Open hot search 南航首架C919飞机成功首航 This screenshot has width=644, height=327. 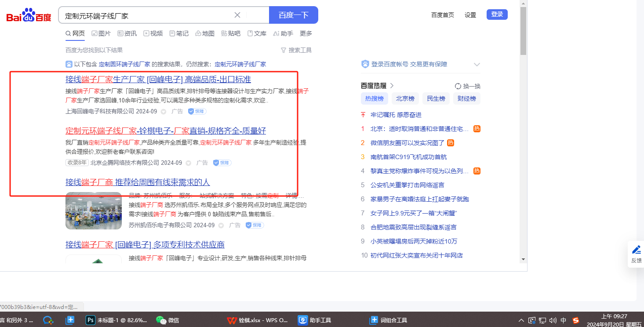click(x=409, y=157)
